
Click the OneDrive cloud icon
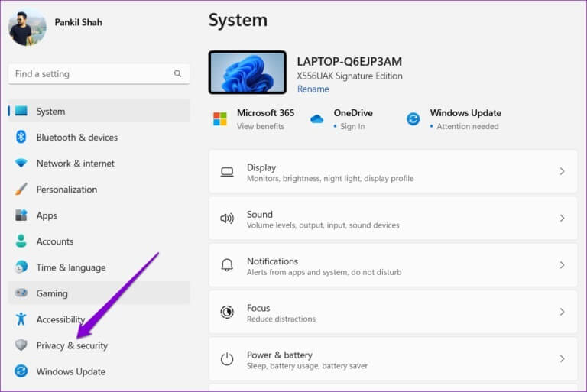point(317,119)
